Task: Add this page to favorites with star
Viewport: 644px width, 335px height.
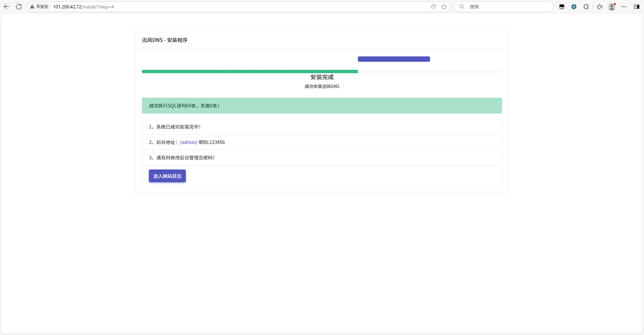Action: click(444, 7)
